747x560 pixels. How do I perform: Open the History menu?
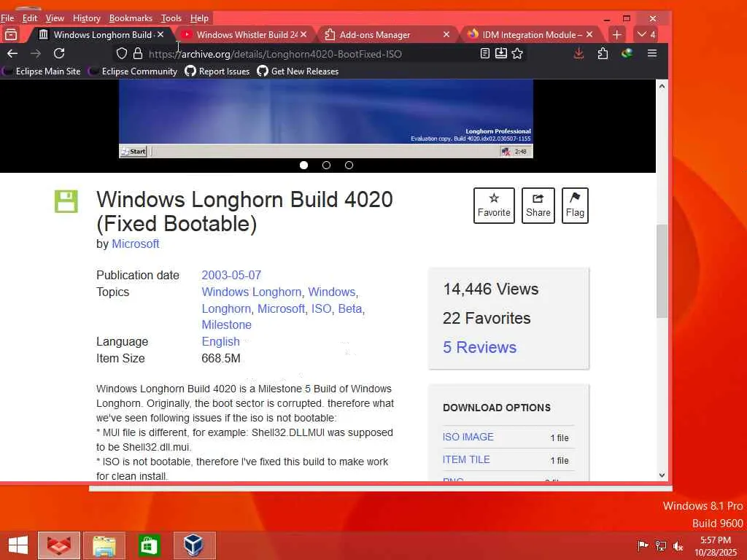click(x=87, y=18)
